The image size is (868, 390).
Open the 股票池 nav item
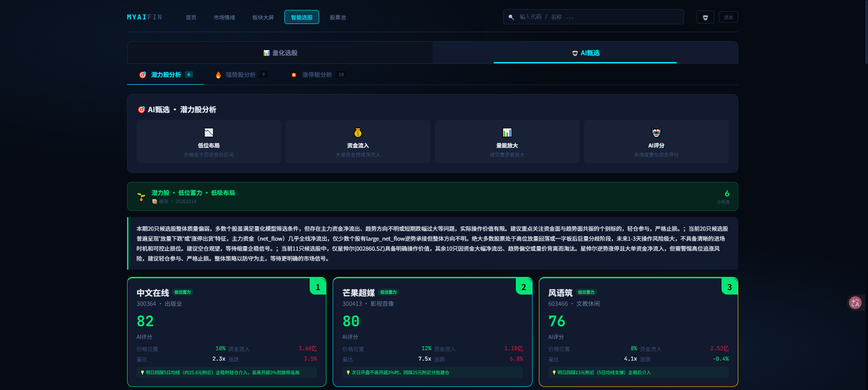[338, 17]
